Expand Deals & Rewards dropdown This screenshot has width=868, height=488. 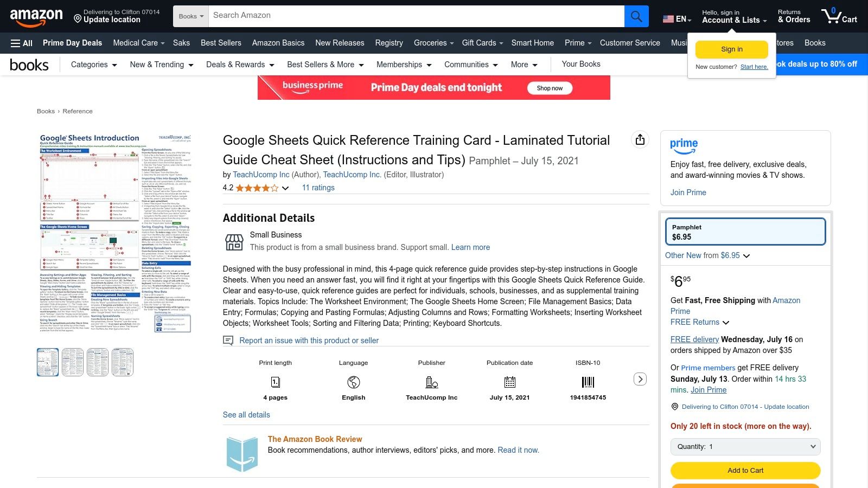click(240, 65)
